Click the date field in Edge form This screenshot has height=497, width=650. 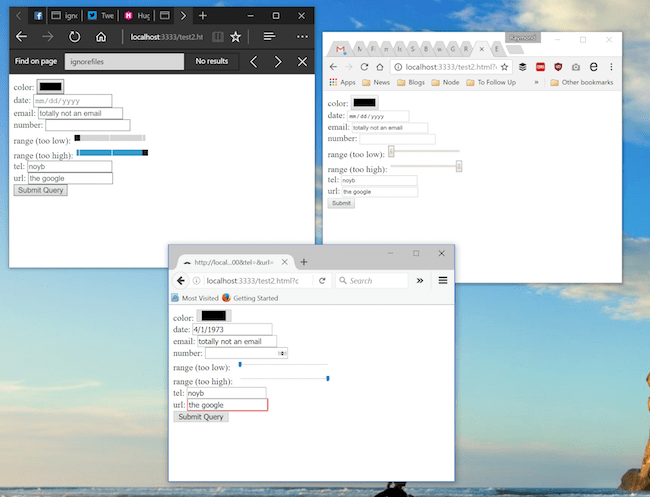click(x=73, y=101)
